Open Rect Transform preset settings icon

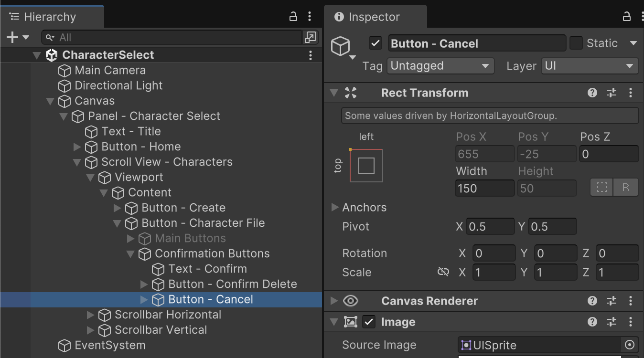(612, 93)
